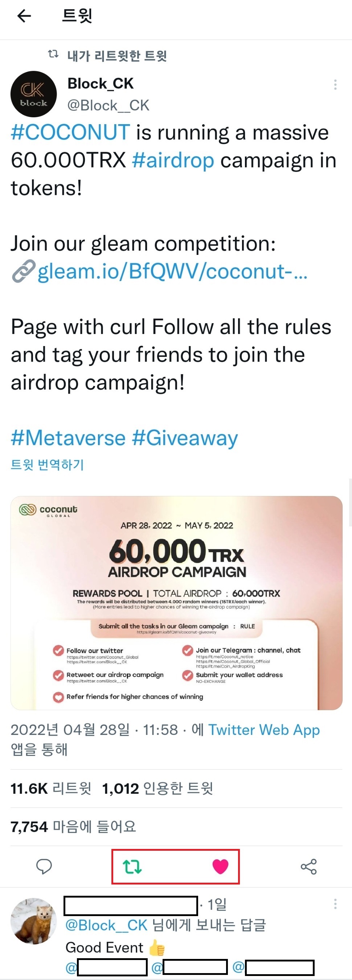View the 7,754 마음에 들어요 likes list

coord(73,826)
